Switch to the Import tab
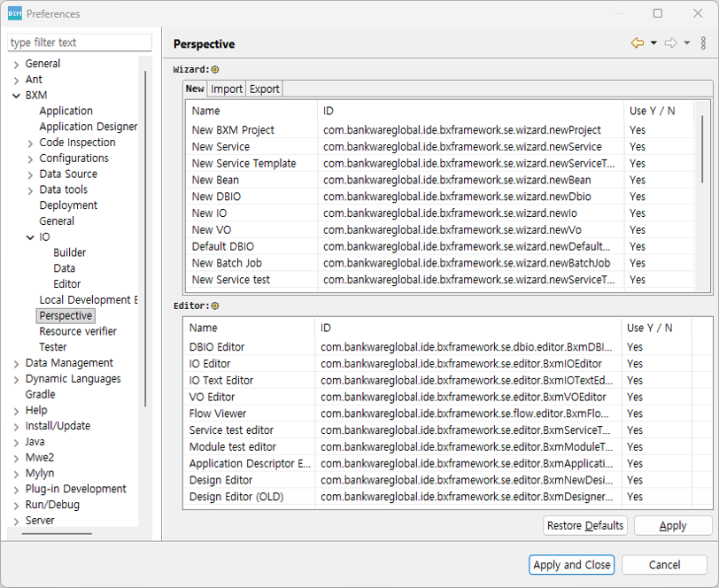719x588 pixels. pos(227,89)
